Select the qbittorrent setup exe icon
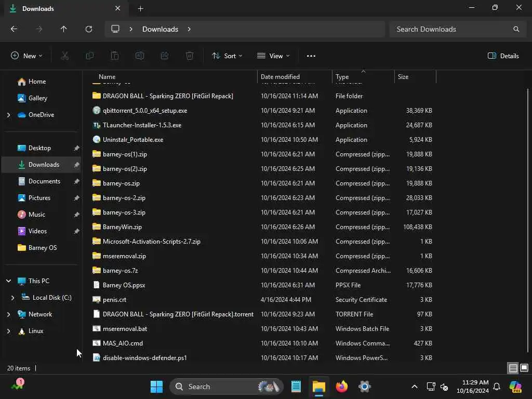The width and height of the screenshot is (532, 399). click(x=96, y=110)
